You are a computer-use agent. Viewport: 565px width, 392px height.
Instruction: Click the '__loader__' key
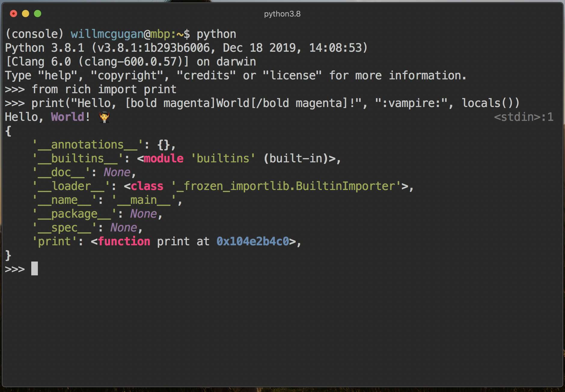point(71,186)
